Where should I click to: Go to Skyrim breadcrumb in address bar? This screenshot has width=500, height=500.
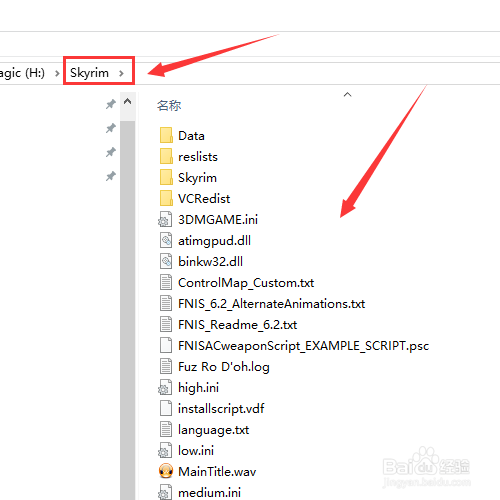tap(89, 73)
